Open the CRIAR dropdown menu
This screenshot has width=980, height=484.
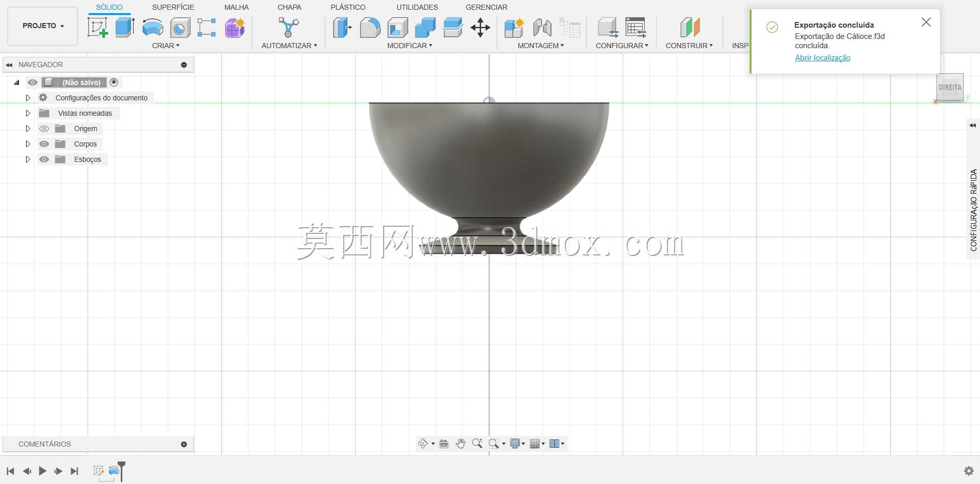[166, 46]
